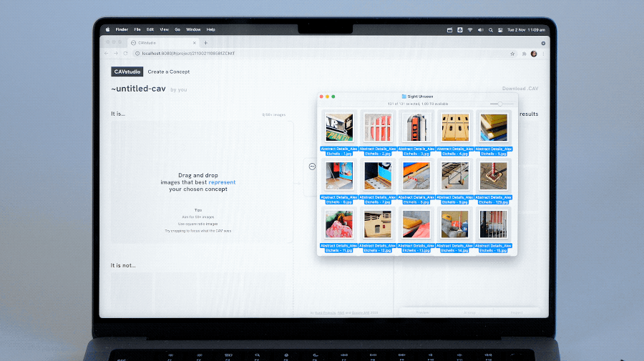Click the 'It is not...' section heading
The image size is (644, 361).
[123, 265]
